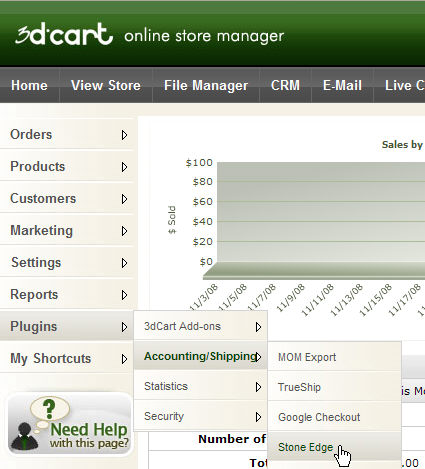This screenshot has width=425, height=469.
Task: Go to the CRM navigation tab
Action: pos(285,85)
